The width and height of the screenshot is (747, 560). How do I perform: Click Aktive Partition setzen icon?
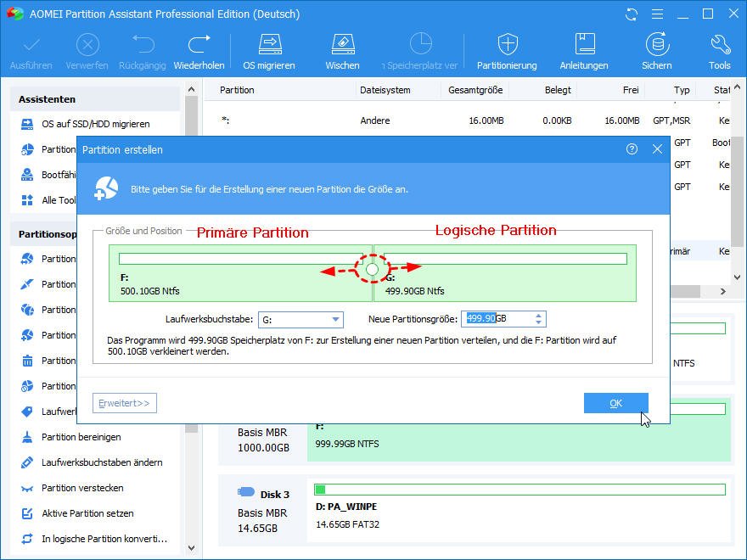[x=28, y=513]
